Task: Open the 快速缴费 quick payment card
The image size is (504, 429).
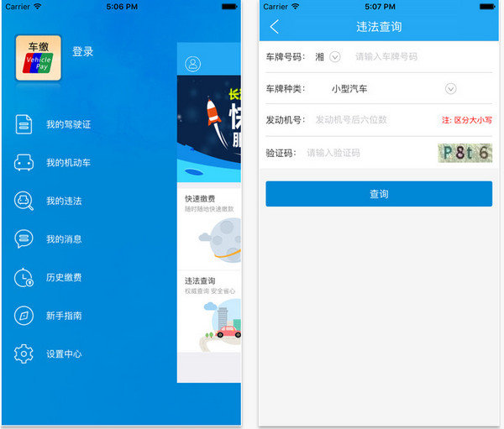Action: [209, 229]
